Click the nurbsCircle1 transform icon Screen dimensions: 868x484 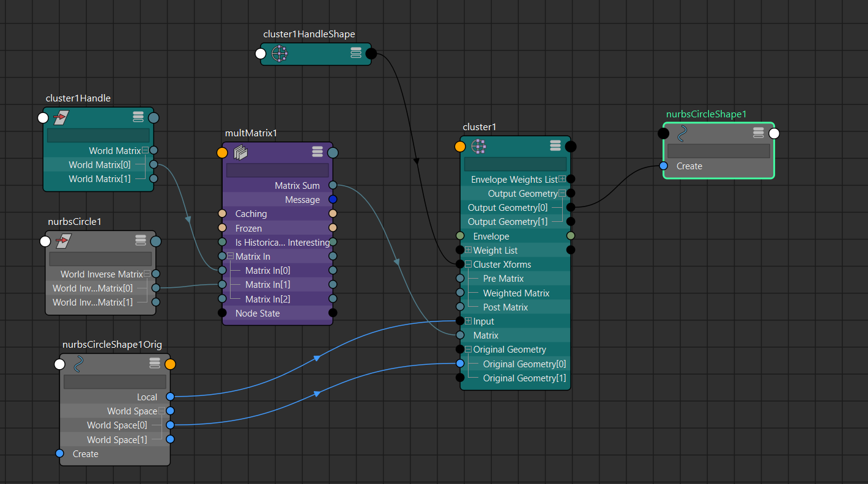(64, 241)
